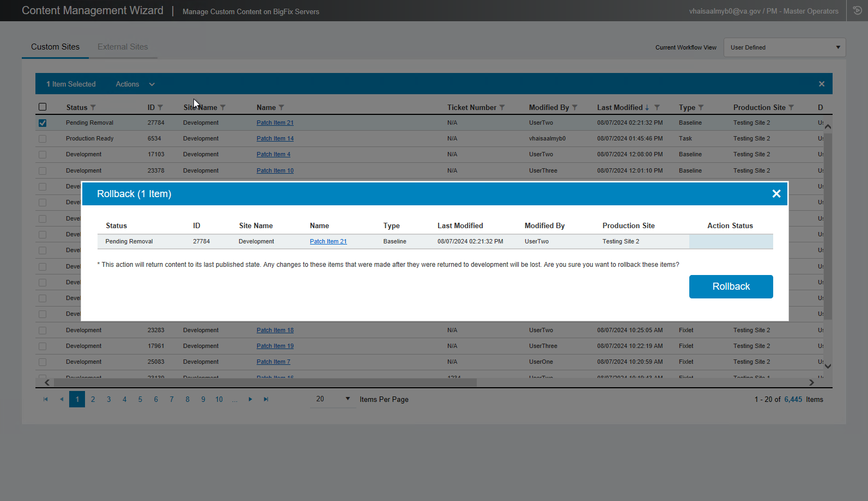Open filter for Type column

(701, 107)
